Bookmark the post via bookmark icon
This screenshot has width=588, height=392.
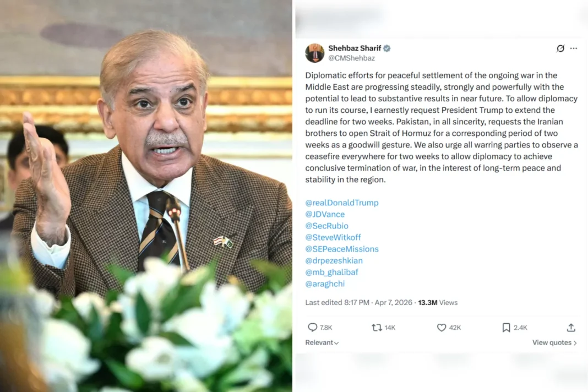click(507, 328)
